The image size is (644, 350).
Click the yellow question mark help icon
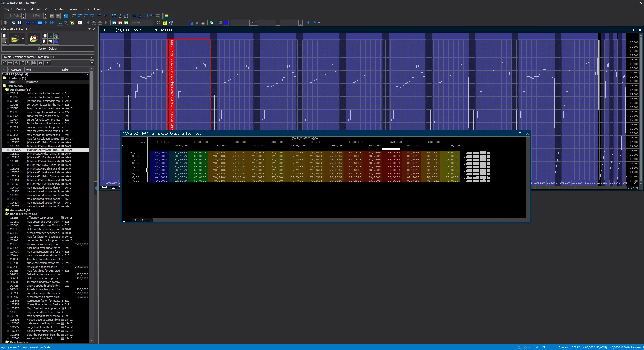[164, 23]
